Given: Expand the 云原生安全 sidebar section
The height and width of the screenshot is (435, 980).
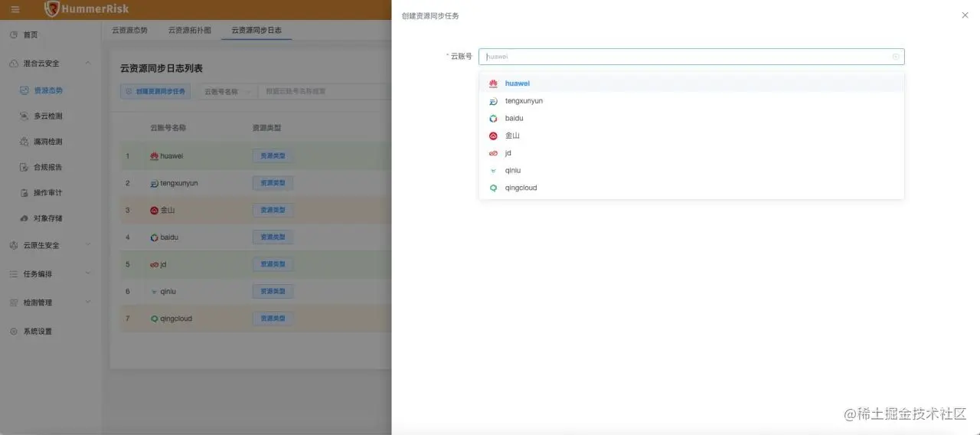Looking at the screenshot, I should (50, 245).
